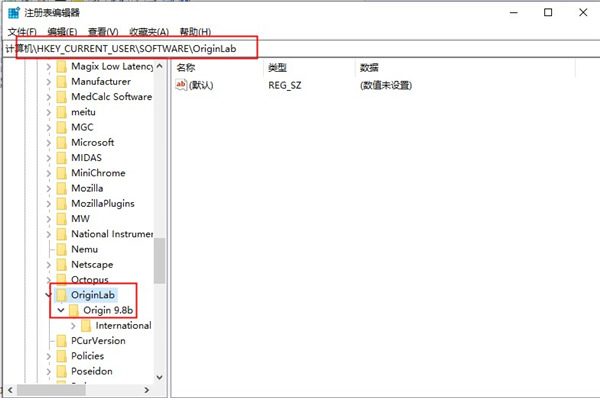Image resolution: width=600 pixels, height=398 pixels.
Task: Expand the Microsoft key
Action: [x=48, y=143]
